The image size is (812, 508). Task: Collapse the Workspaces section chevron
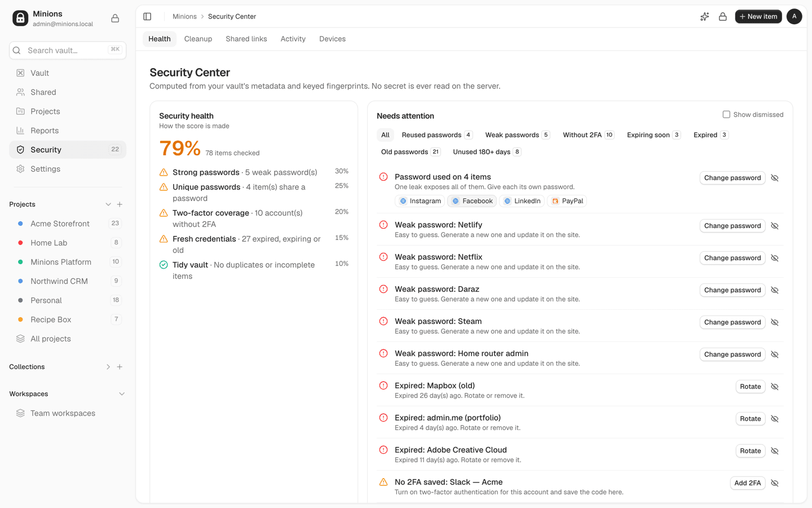click(122, 394)
